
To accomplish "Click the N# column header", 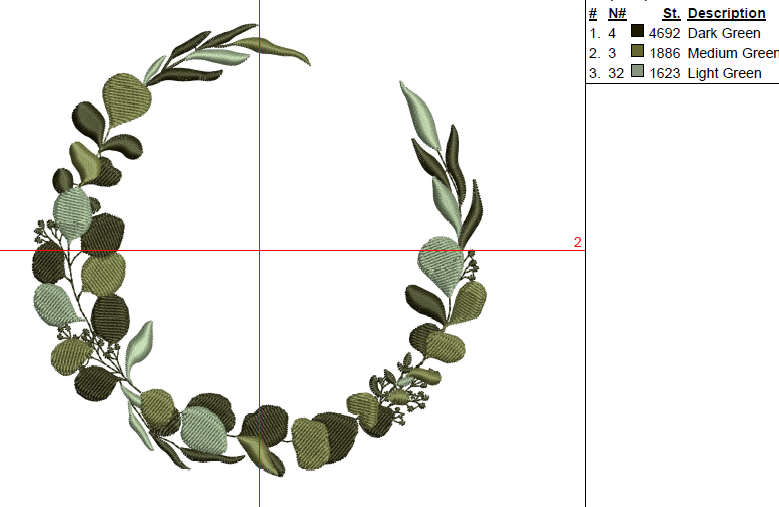I will pos(617,13).
